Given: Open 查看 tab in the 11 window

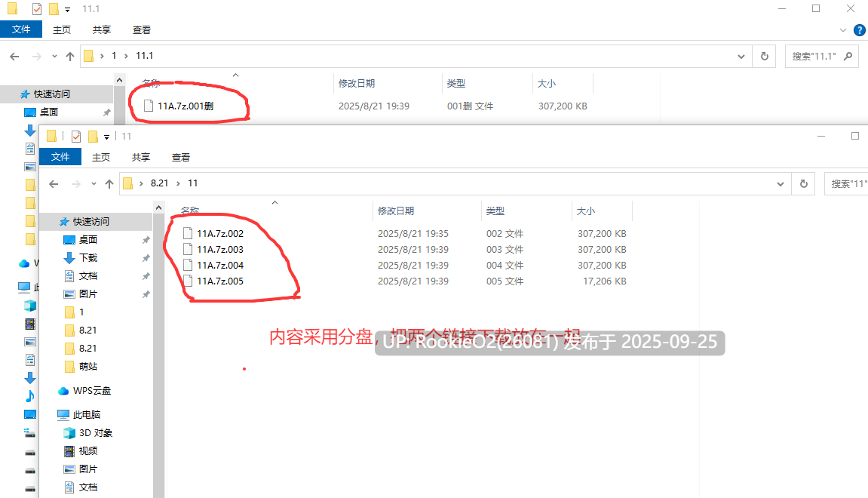Looking at the screenshot, I should 180,157.
